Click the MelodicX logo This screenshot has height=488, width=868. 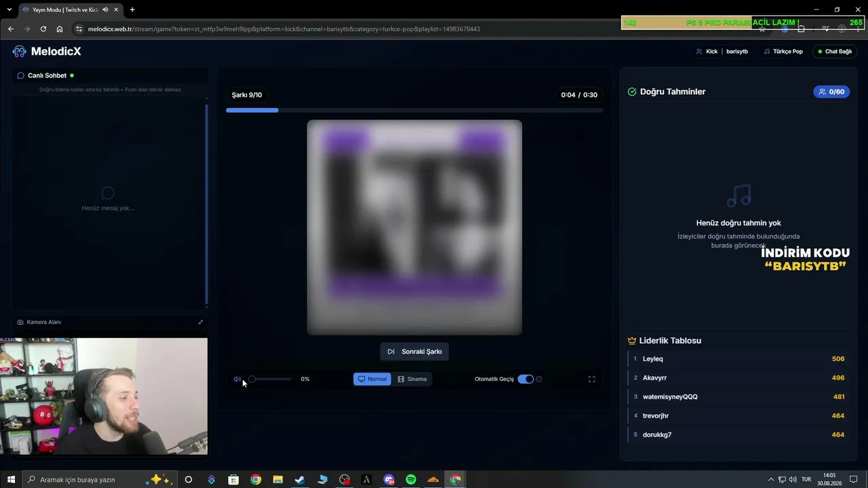(x=47, y=52)
